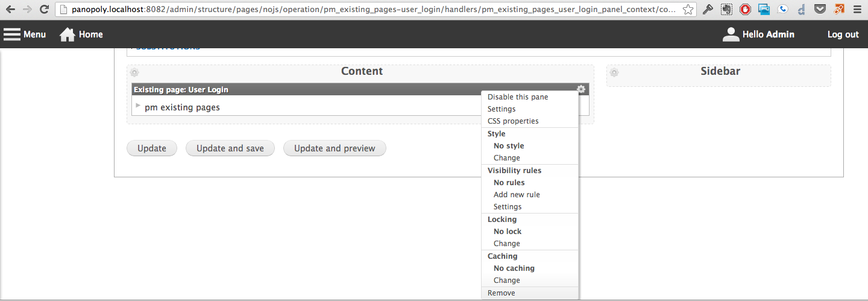Click the pm existing pages text
This screenshot has height=301, width=868.
point(182,107)
